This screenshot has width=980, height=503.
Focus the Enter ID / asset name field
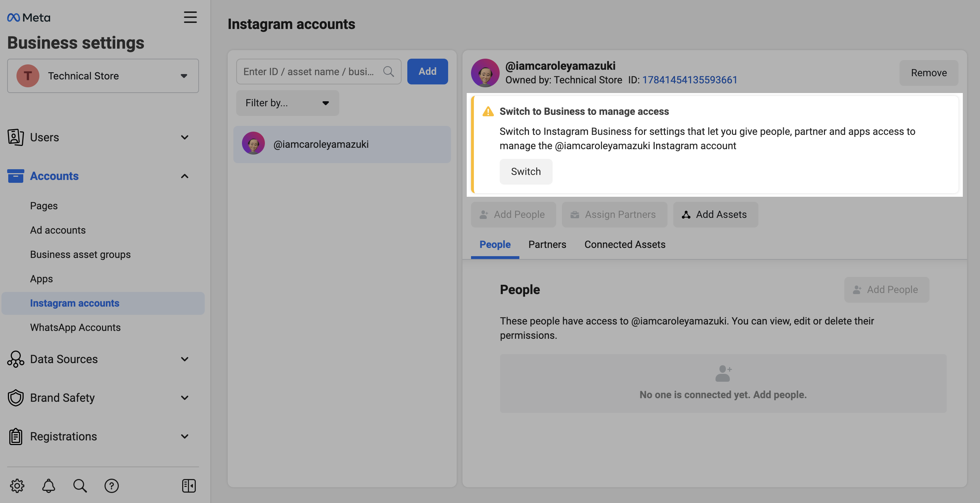click(319, 72)
